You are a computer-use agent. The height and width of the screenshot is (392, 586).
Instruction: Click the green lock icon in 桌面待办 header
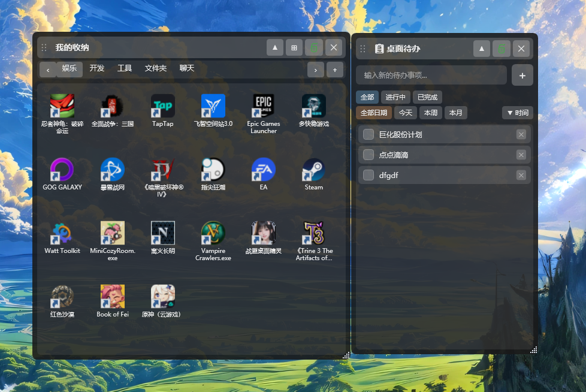coord(502,49)
